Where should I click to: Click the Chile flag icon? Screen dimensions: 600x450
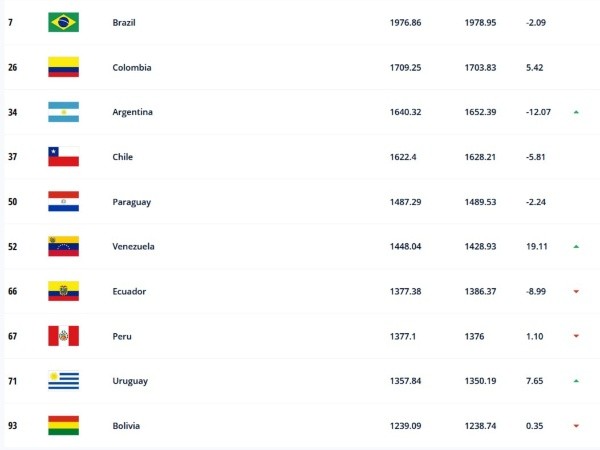(63, 157)
